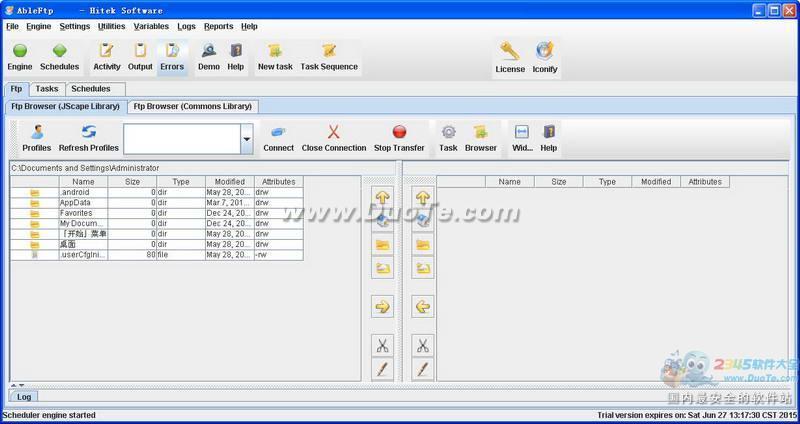Upload with the right-pointing arrow button
800x424 pixels.
(382, 307)
